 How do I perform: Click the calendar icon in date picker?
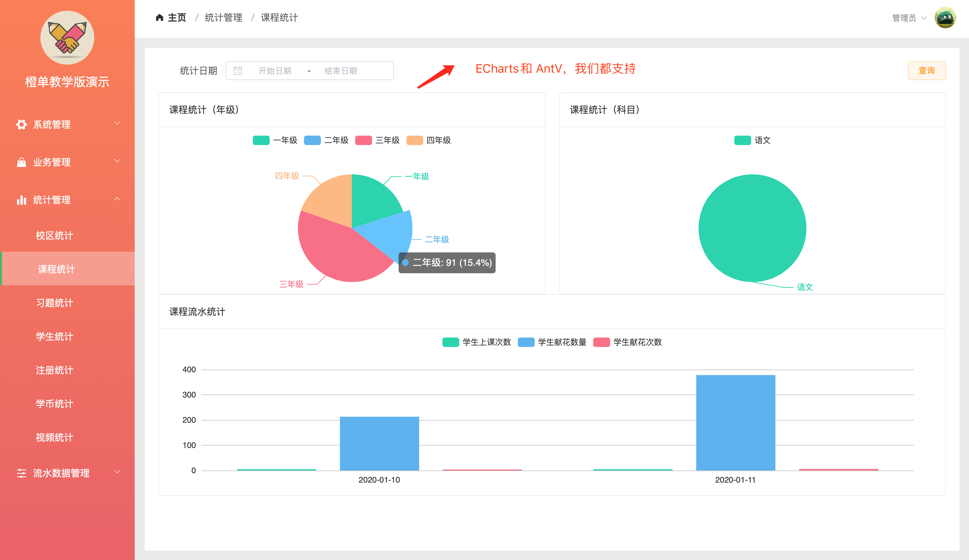pos(238,71)
